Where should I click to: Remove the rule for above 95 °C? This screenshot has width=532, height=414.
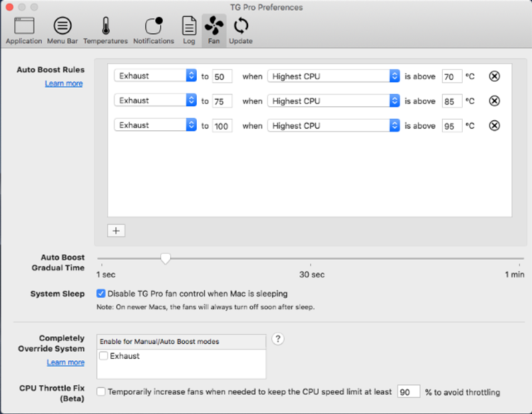coord(494,126)
